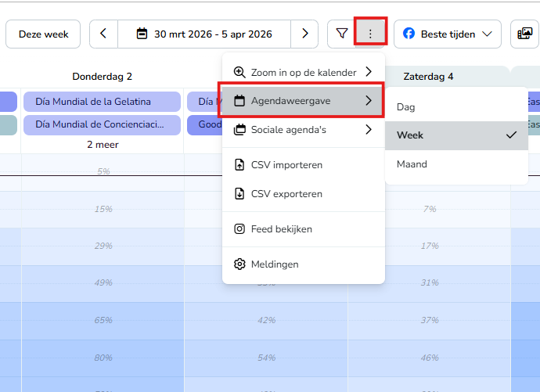Select the checked Week view option
The width and height of the screenshot is (540, 392).
click(456, 135)
